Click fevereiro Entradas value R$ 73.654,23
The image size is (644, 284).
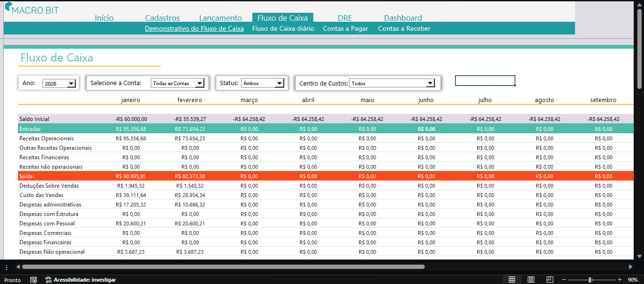click(190, 129)
